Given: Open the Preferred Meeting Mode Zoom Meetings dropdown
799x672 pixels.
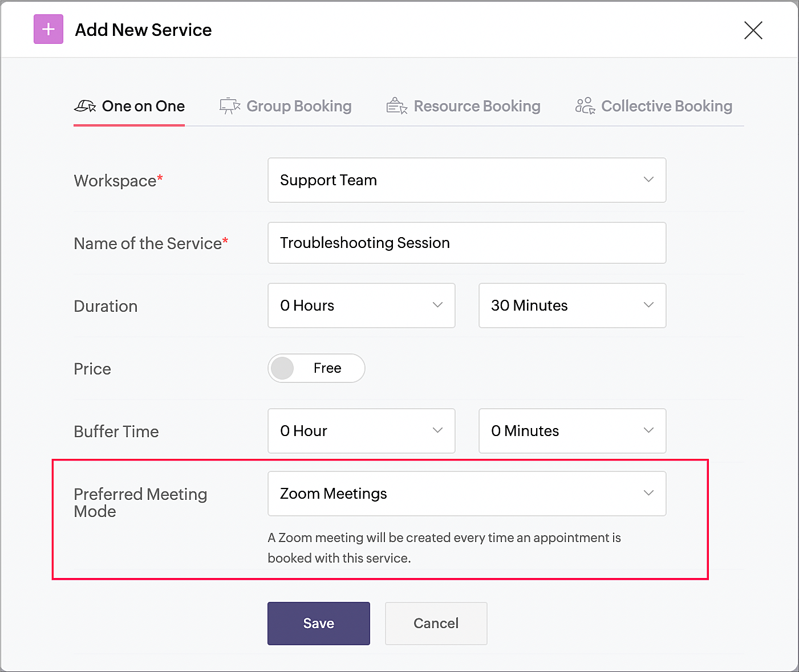Looking at the screenshot, I should 467,494.
